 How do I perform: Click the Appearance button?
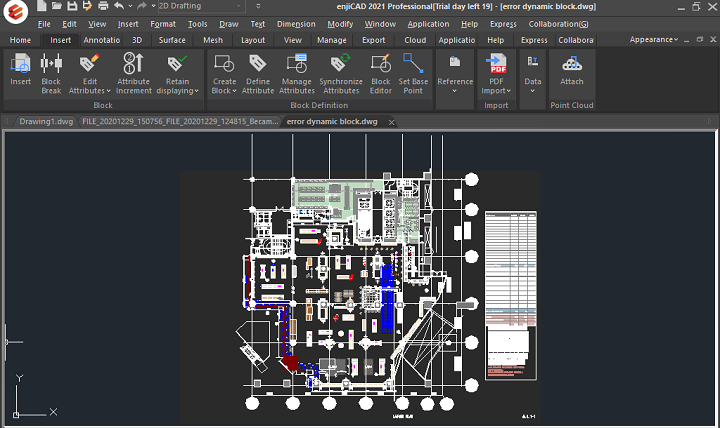tap(653, 40)
